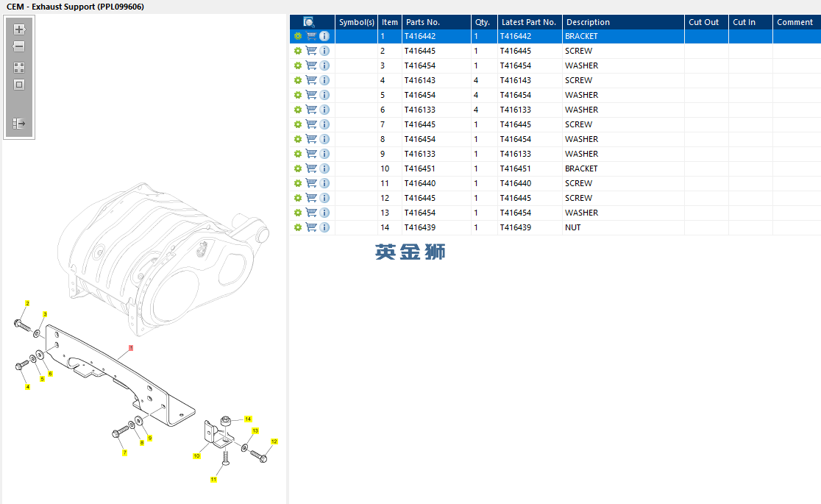Add item 6 washer T416133 to cart

(311, 110)
